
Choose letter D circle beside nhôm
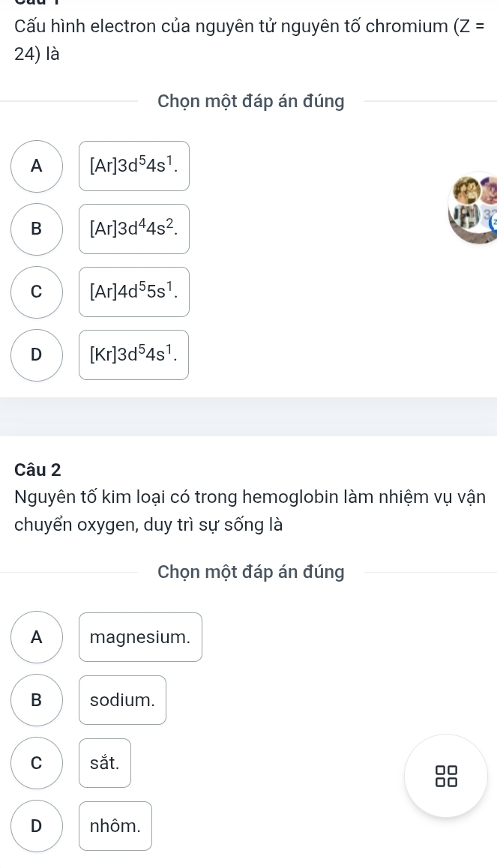(x=37, y=827)
